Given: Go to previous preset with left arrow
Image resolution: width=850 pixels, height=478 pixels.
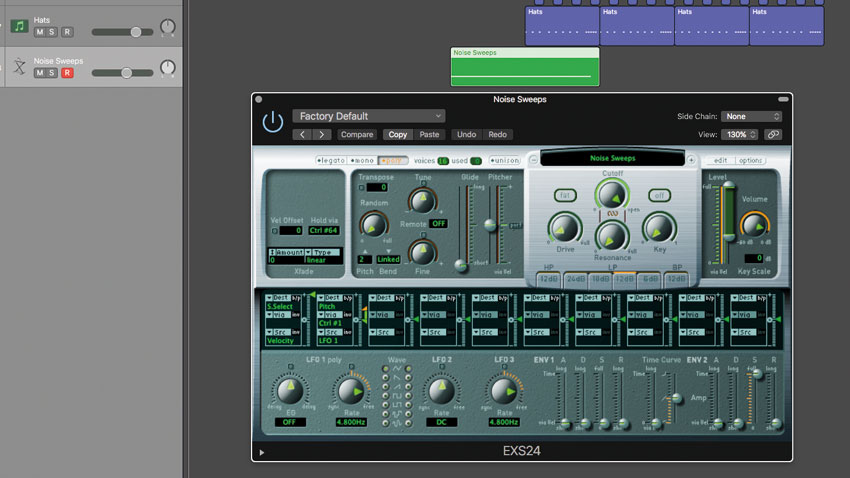Looking at the screenshot, I should click(302, 134).
